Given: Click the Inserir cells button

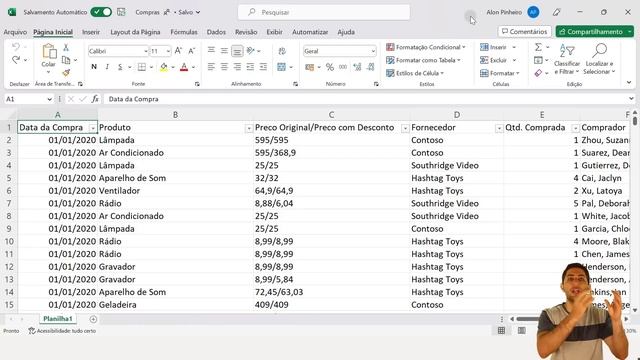Looking at the screenshot, I should [x=493, y=47].
